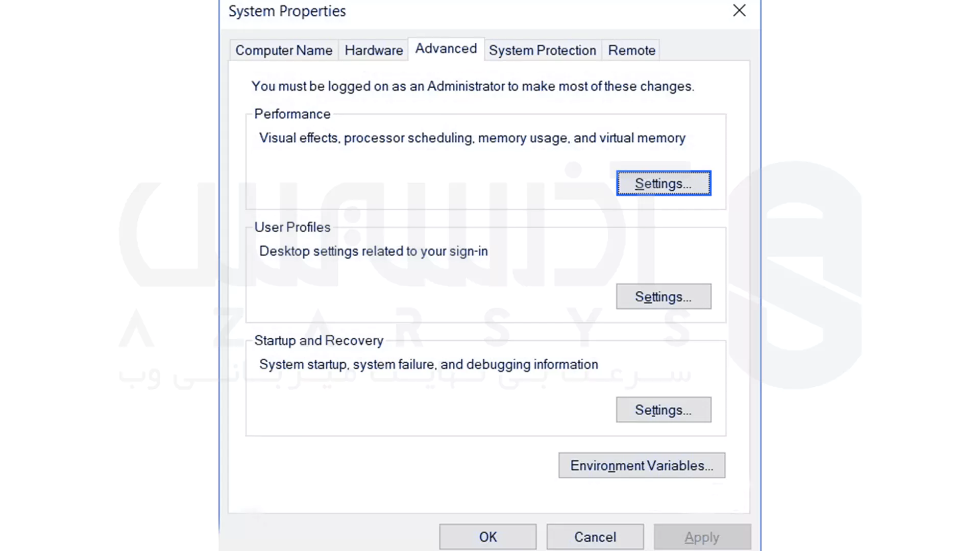This screenshot has width=980, height=551.
Task: Click the System Properties title bar text
Action: click(287, 11)
